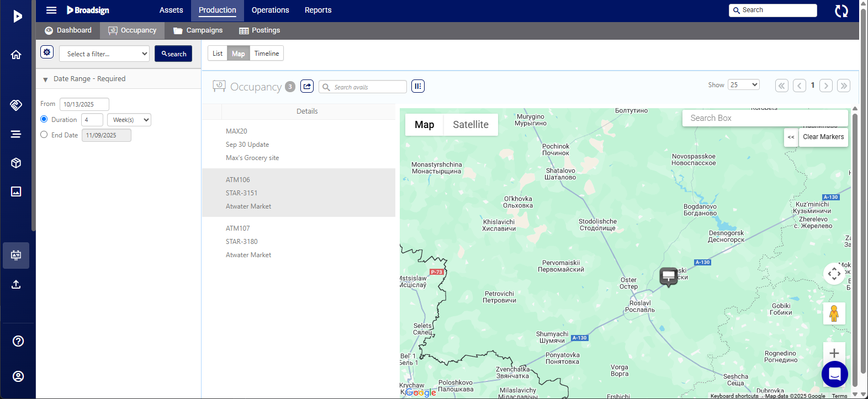Switch to the Dashboard tab

pyautogui.click(x=68, y=30)
